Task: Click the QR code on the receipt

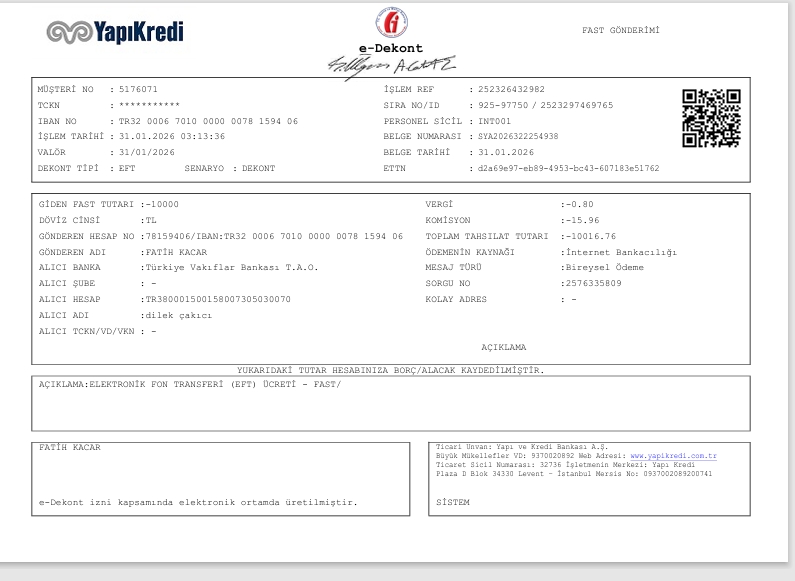Action: [711, 118]
